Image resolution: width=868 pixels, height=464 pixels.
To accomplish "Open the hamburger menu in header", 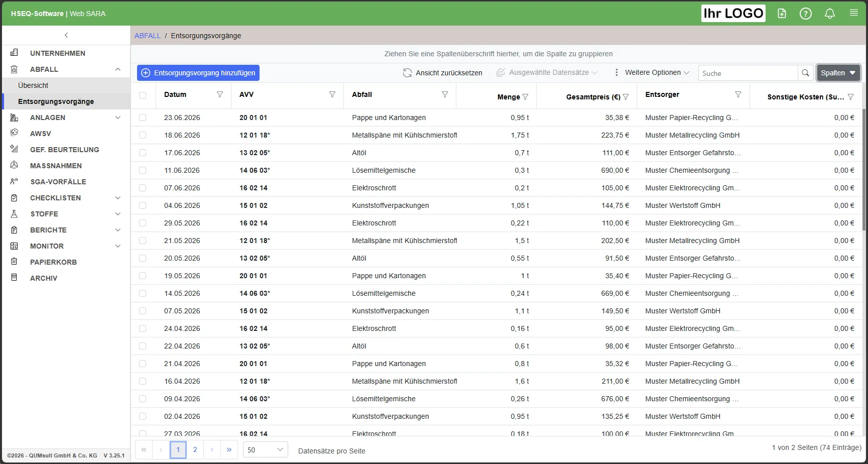I will (x=854, y=13).
